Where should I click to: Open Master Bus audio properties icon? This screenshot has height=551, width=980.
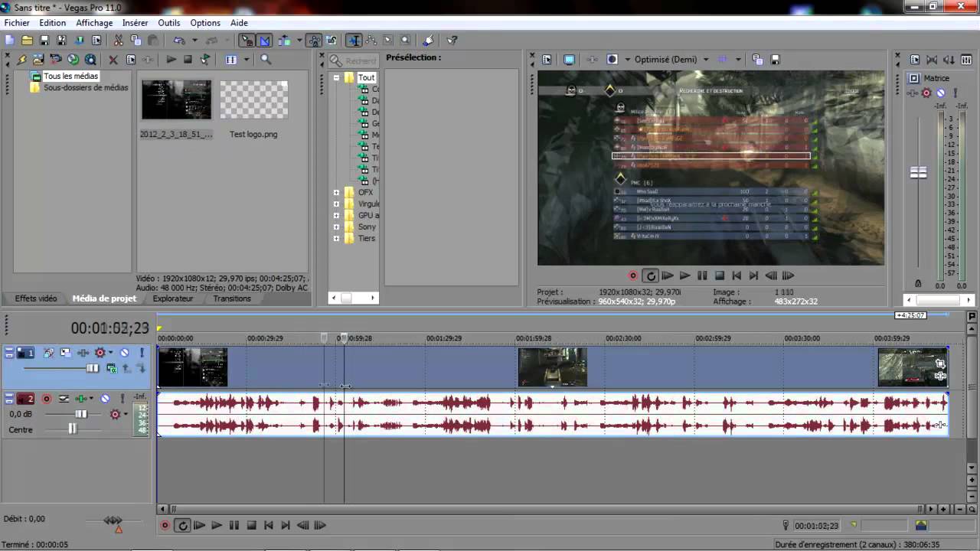tap(914, 59)
